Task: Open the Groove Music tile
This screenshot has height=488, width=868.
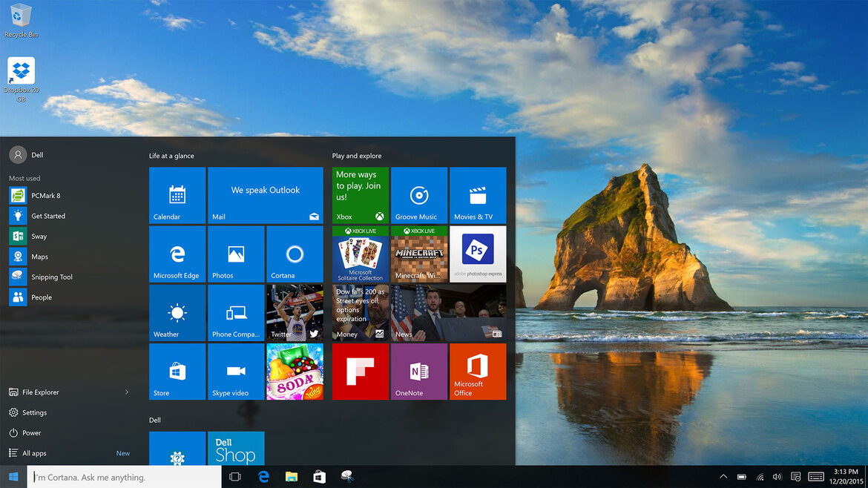Action: coord(419,195)
